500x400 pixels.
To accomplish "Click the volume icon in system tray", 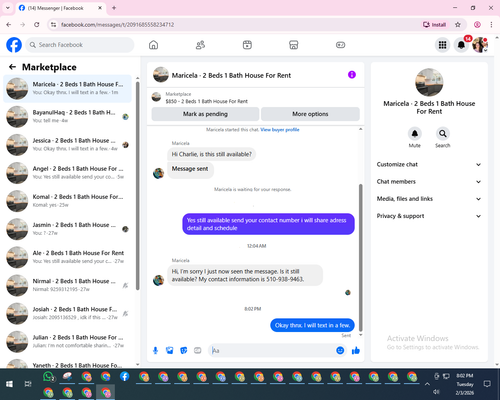I will pyautogui.click(x=436, y=392).
